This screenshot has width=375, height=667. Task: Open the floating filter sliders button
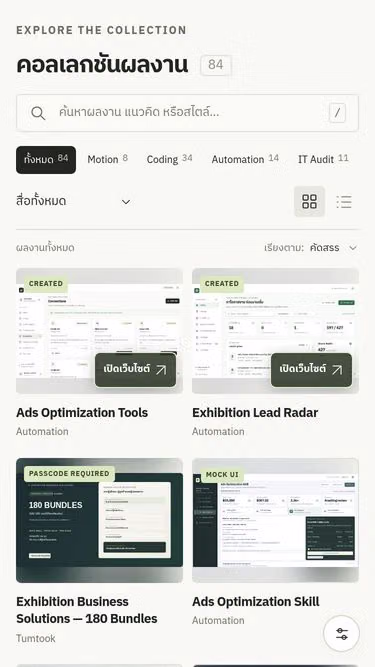point(341,634)
